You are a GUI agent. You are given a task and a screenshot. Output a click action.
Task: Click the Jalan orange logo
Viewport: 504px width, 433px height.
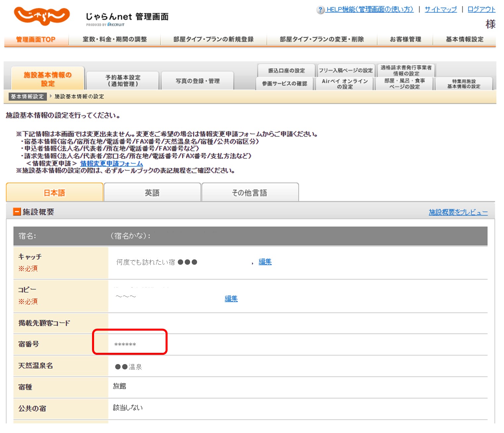click(x=42, y=16)
